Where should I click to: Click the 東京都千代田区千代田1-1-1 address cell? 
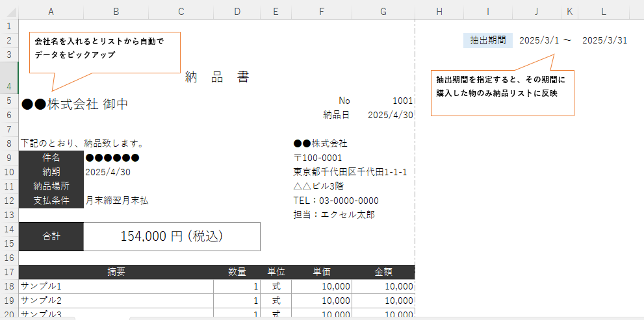tap(350, 172)
